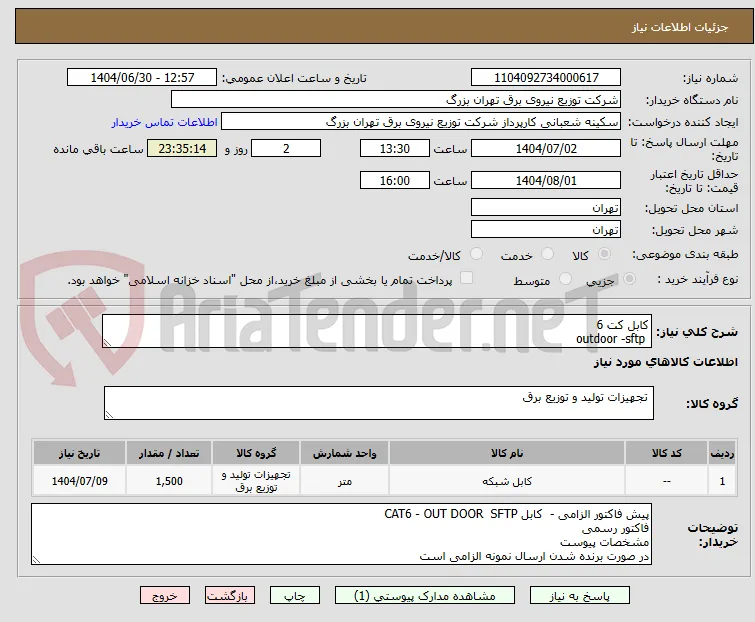
Task: Click the توضیحات خریدار text area
Action: click(x=341, y=534)
